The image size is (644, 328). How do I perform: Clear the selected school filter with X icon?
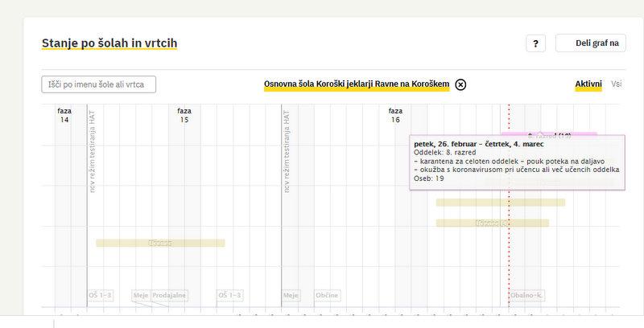[460, 84]
